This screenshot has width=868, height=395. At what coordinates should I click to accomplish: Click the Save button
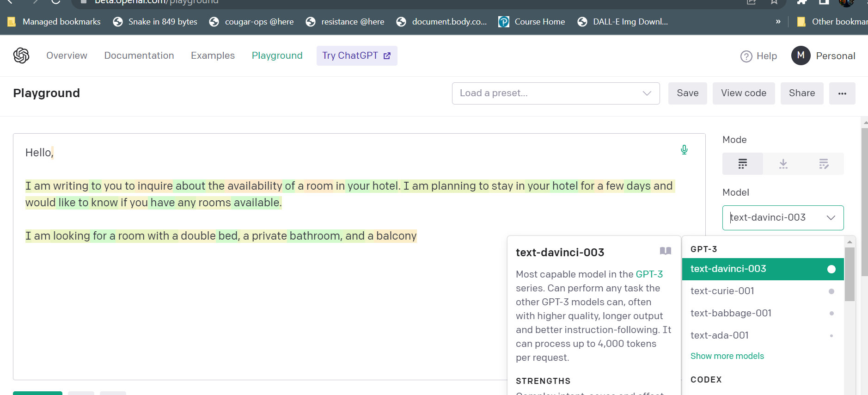click(x=688, y=93)
